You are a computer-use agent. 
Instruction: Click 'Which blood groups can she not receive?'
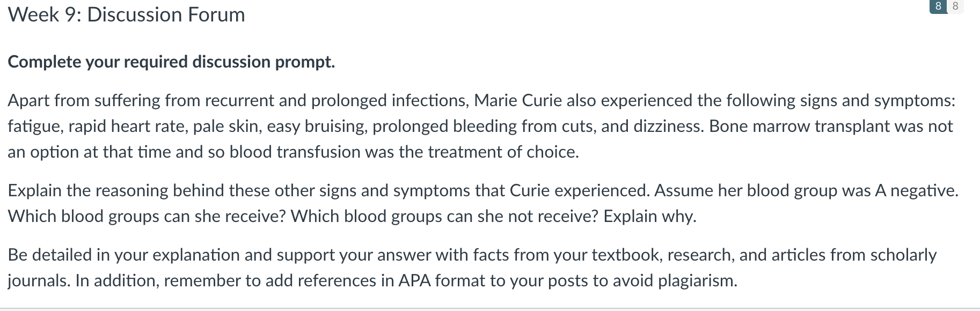click(444, 217)
